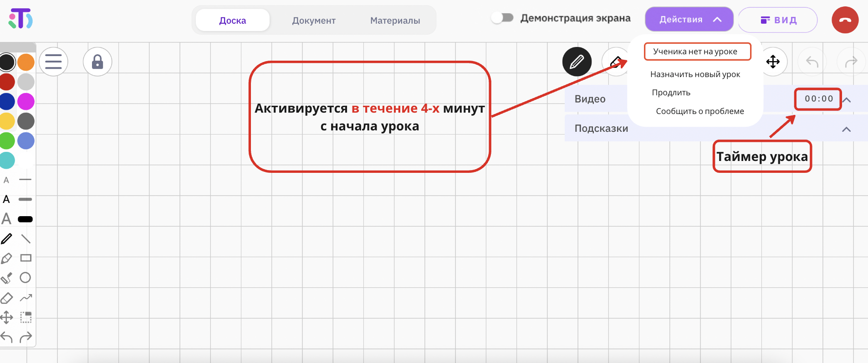This screenshot has width=868, height=363.
Task: Select the pencil tool in the top-right circle
Action: tap(577, 62)
